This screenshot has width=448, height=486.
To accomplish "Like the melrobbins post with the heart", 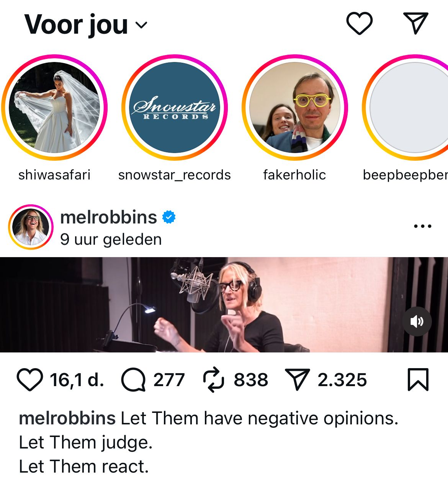I will point(30,380).
